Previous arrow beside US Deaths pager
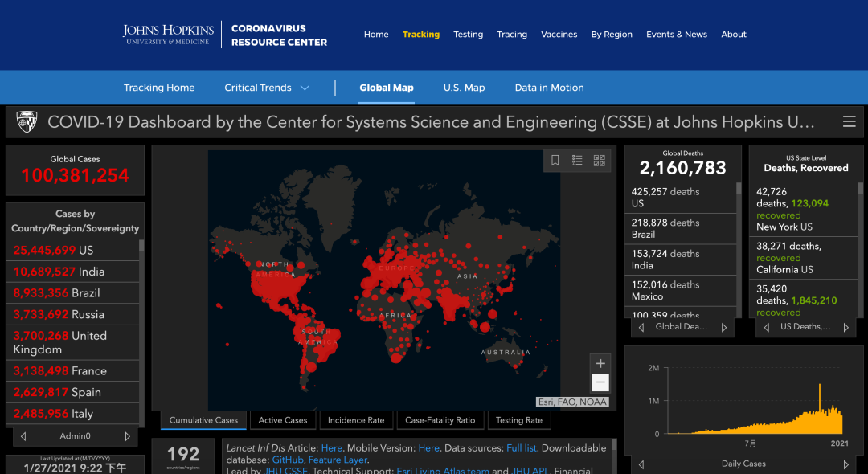 tap(767, 328)
